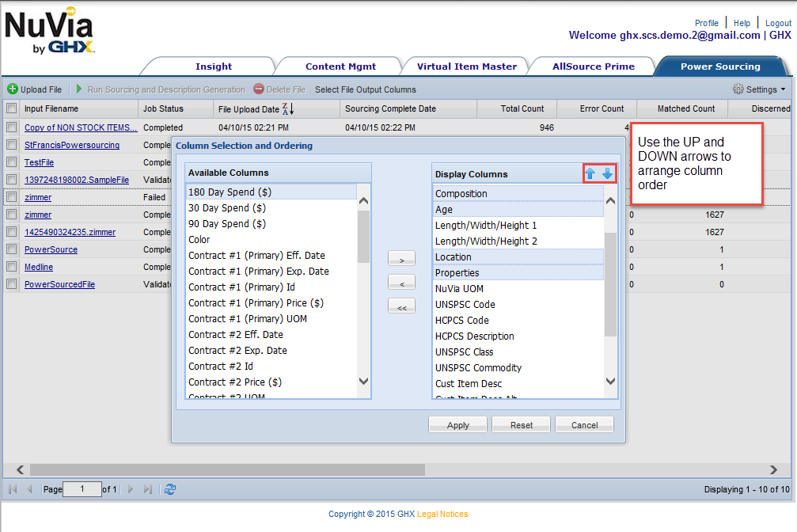Image resolution: width=797 pixels, height=532 pixels.
Task: Open the Medline file link
Action: [x=39, y=267]
